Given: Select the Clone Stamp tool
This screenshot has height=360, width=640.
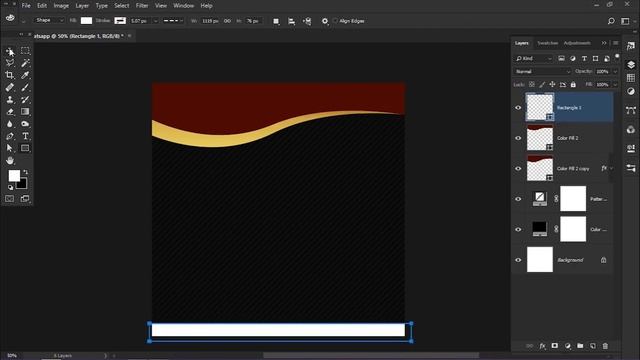Looking at the screenshot, I should [x=10, y=100].
